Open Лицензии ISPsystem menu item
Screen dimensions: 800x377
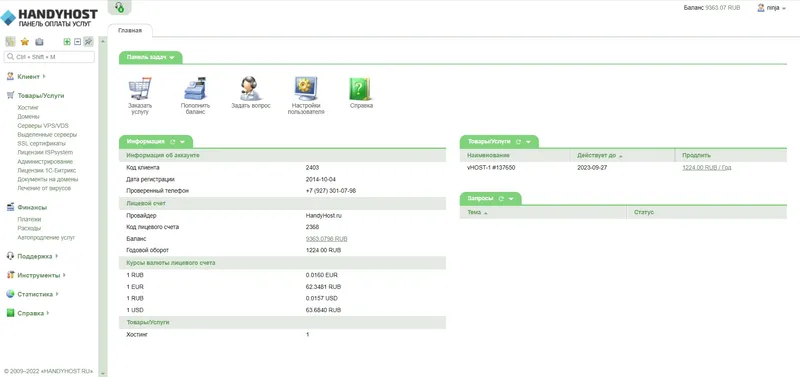coord(45,152)
